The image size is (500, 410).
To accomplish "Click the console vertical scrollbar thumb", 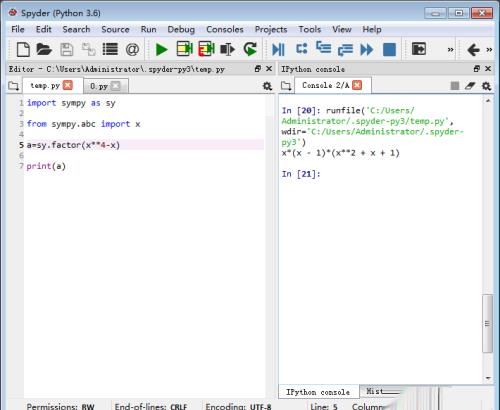I will click(x=487, y=323).
